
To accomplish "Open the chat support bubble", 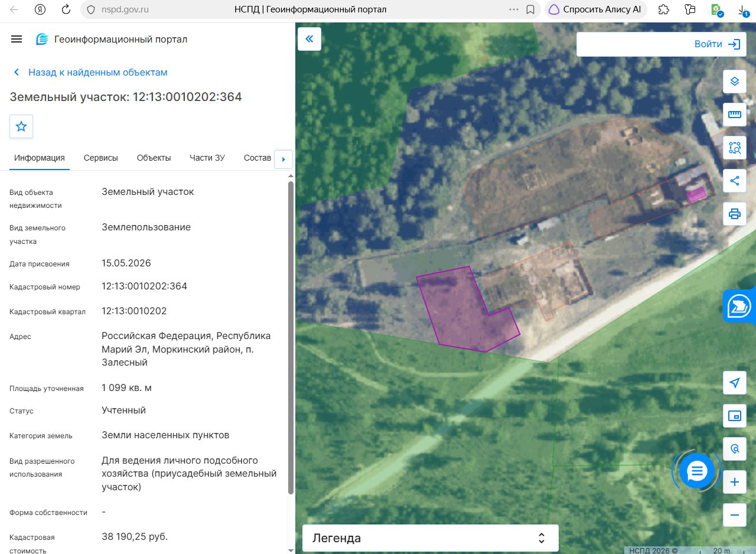I will [698, 471].
